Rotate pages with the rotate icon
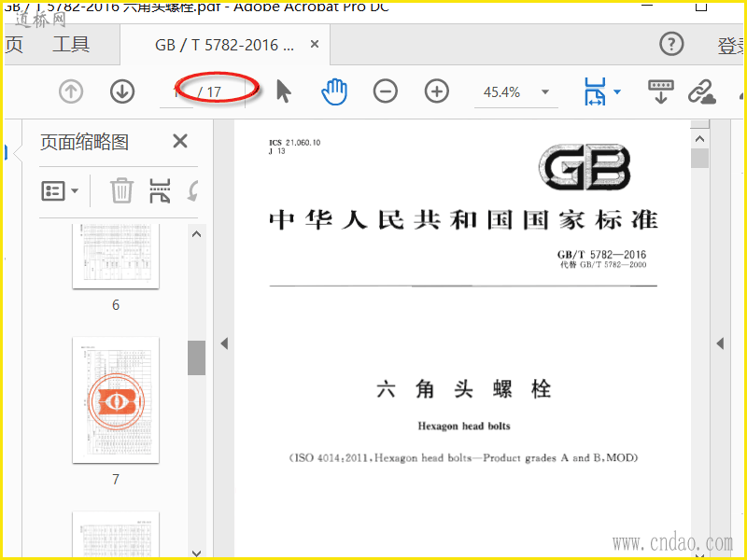747x560 pixels. point(192,191)
